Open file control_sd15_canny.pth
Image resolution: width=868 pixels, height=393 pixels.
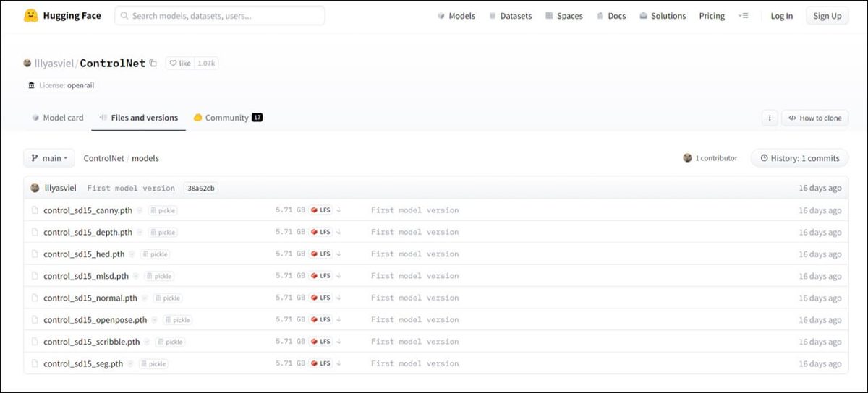88,210
